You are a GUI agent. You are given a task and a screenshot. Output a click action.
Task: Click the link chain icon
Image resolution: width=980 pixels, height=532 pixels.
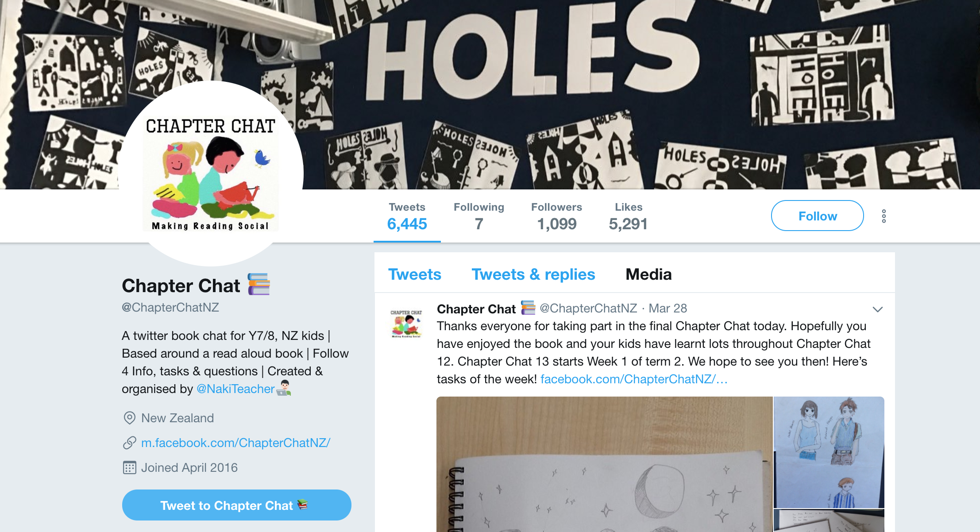point(129,443)
